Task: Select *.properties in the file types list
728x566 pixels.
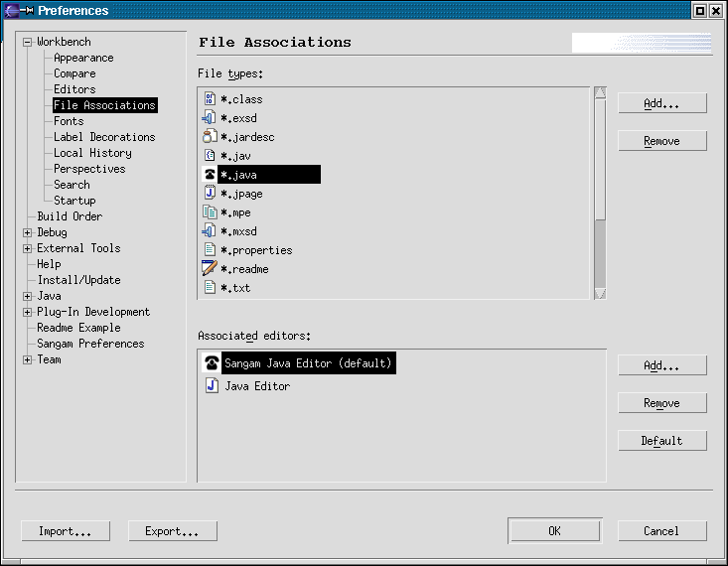Action: coord(255,250)
